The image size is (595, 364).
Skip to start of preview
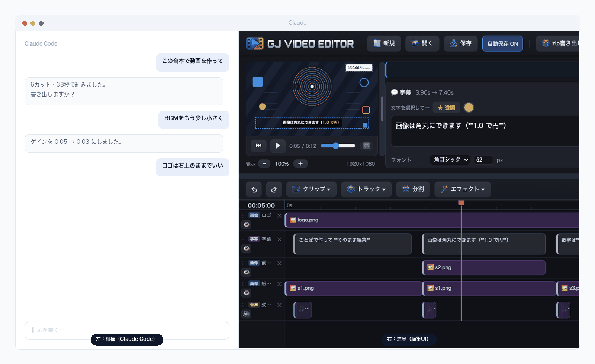pos(258,146)
